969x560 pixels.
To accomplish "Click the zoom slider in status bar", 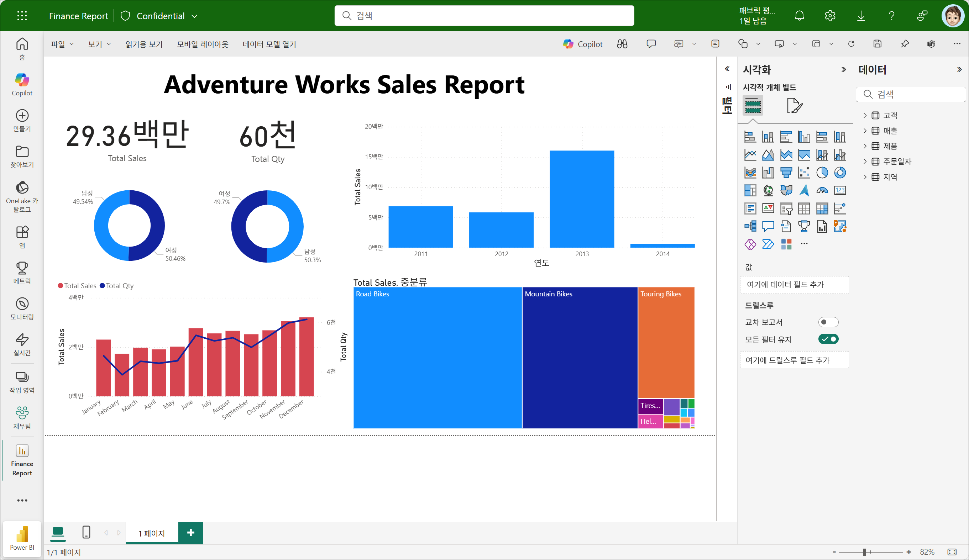I will [x=864, y=552].
